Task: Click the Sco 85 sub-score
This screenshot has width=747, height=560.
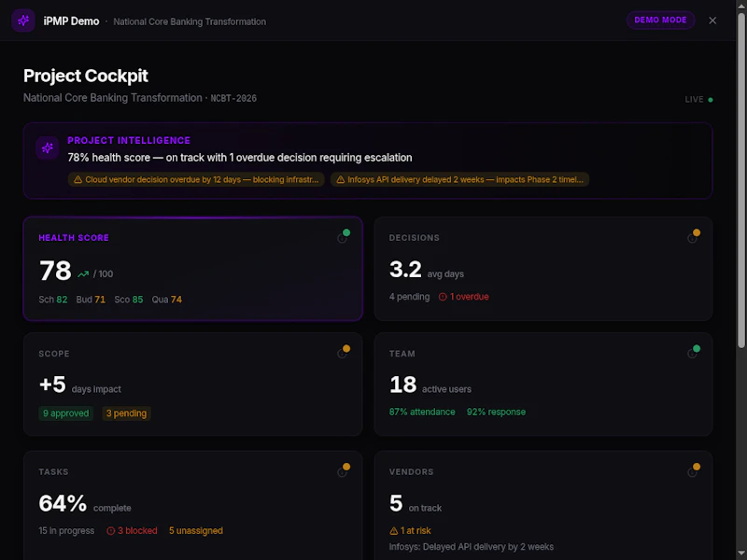Action: point(129,300)
